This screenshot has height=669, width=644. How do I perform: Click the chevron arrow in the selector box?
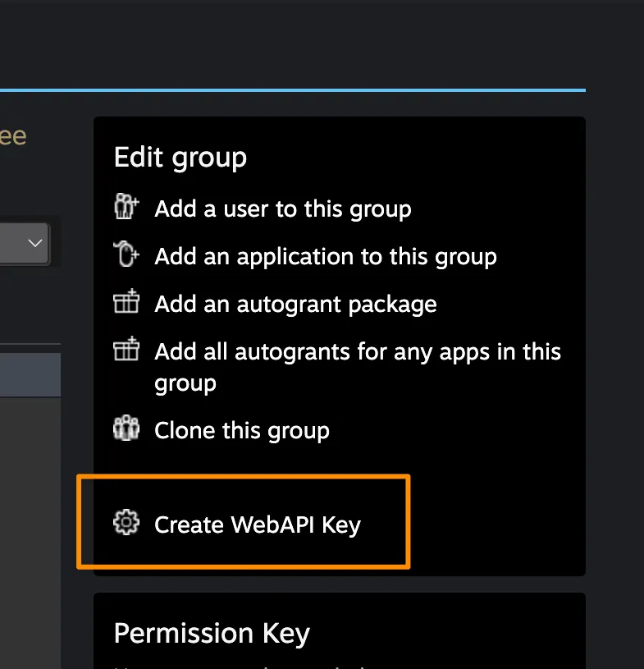pos(34,243)
